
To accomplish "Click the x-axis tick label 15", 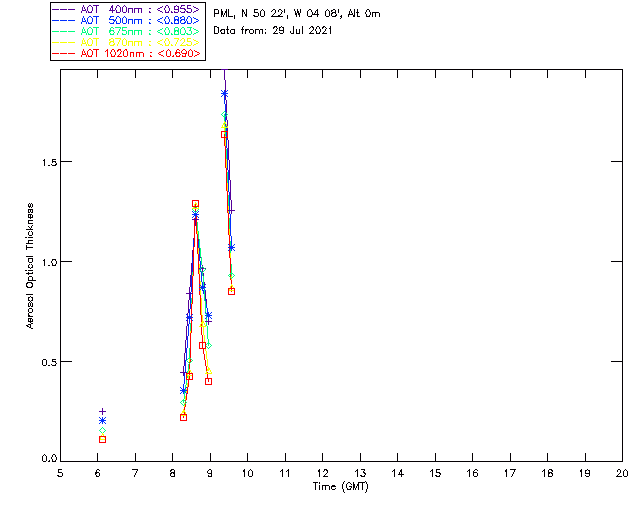I will tap(435, 473).
